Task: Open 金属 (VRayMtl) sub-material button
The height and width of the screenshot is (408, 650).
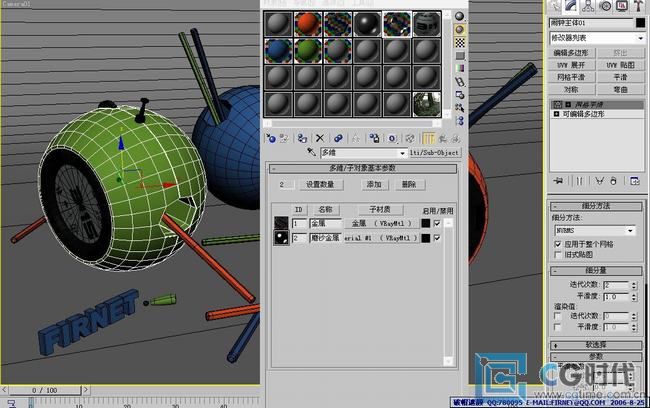Action: [x=381, y=223]
